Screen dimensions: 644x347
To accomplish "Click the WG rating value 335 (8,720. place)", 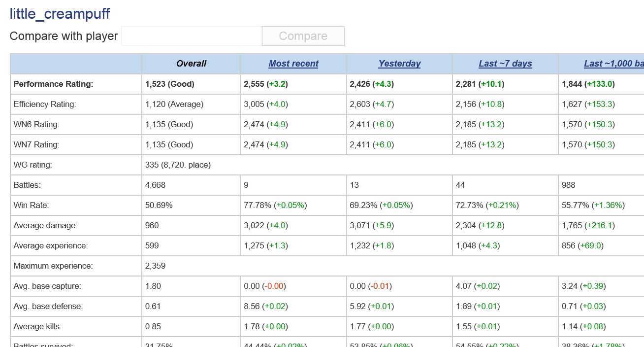I will [x=178, y=165].
